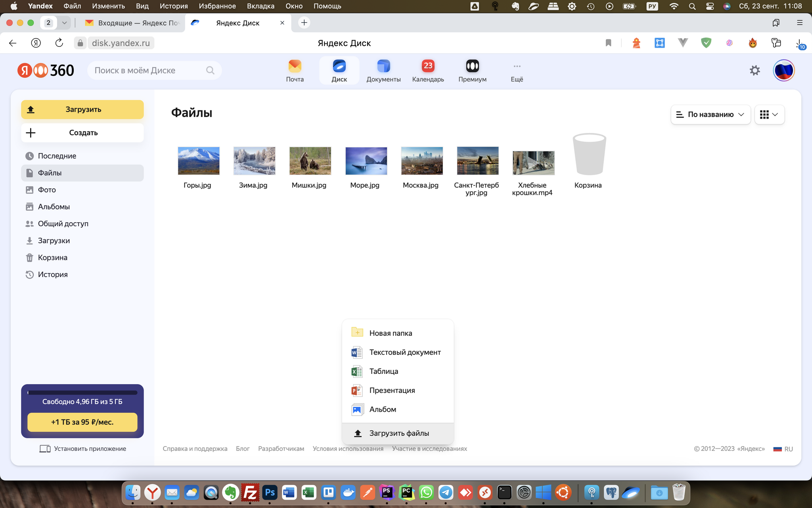The image size is (812, 508).
Task: Click the page reload icon
Action: 59,43
